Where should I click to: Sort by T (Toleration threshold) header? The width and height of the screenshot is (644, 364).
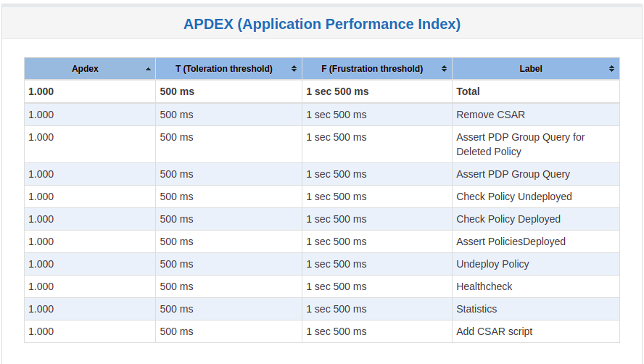click(224, 69)
